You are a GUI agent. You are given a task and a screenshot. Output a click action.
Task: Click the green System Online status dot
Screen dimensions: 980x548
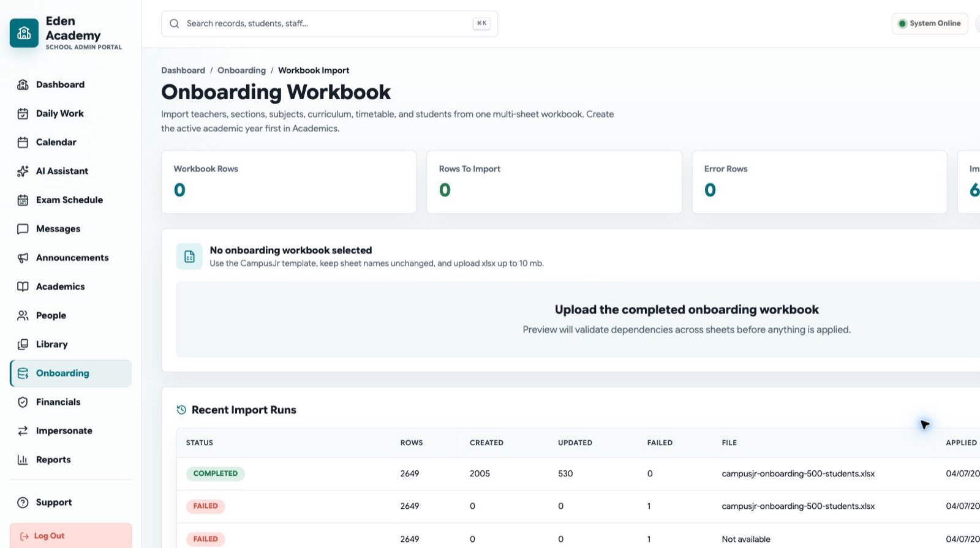coord(902,23)
